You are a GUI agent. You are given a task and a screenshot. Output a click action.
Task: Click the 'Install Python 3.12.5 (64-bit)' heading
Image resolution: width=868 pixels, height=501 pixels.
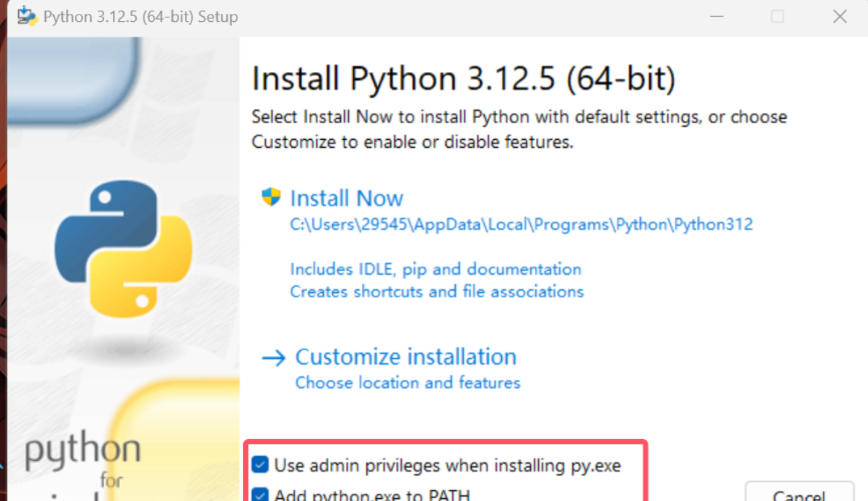[464, 79]
